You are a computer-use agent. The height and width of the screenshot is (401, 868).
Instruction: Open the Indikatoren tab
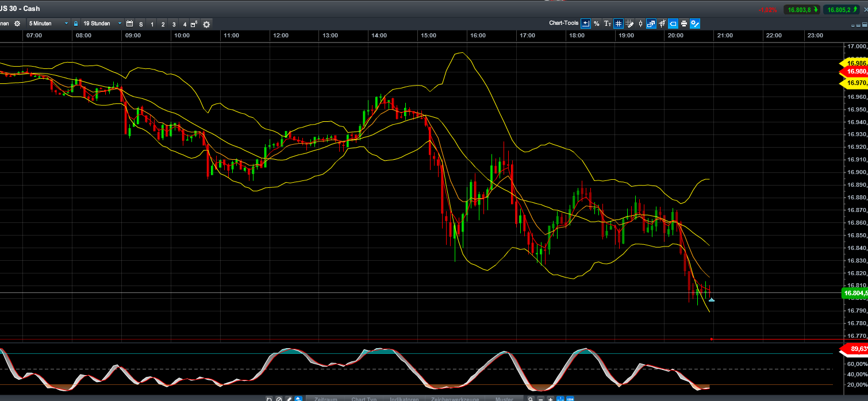[404, 399]
